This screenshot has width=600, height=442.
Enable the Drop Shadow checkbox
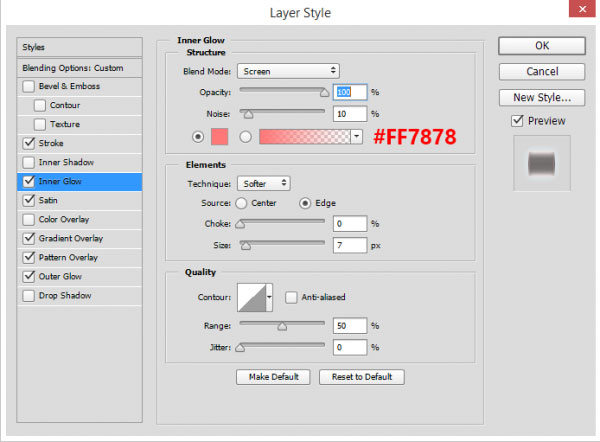click(x=28, y=295)
